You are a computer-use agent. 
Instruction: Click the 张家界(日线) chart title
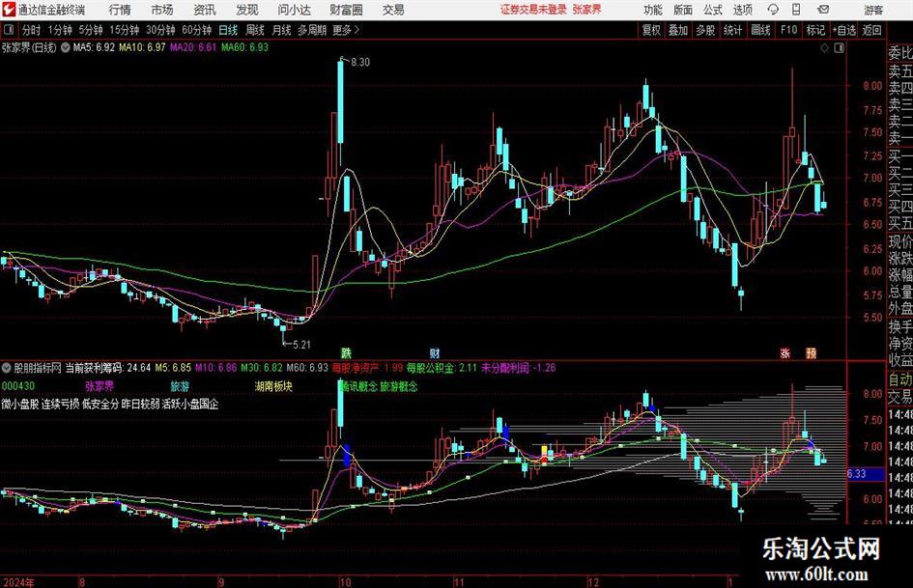(29, 47)
